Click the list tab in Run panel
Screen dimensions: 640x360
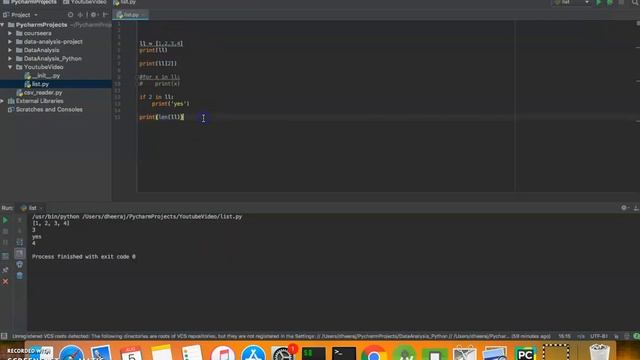tap(31, 208)
